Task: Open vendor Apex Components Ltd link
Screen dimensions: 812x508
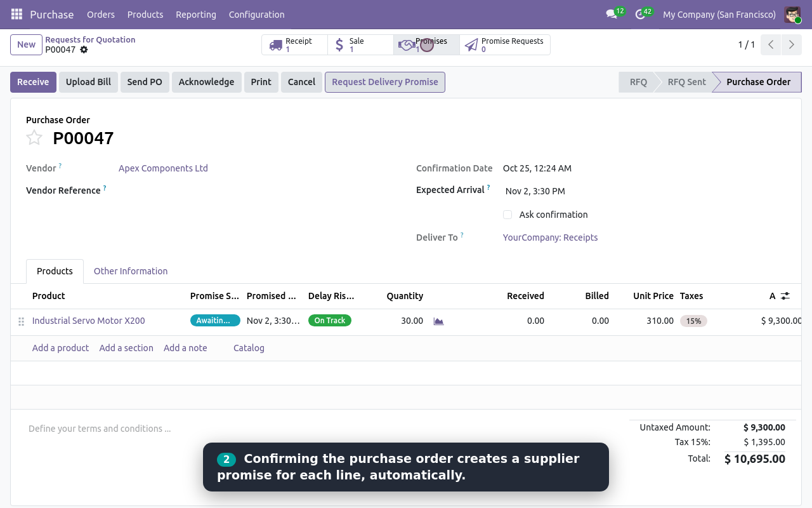Action: click(x=163, y=168)
